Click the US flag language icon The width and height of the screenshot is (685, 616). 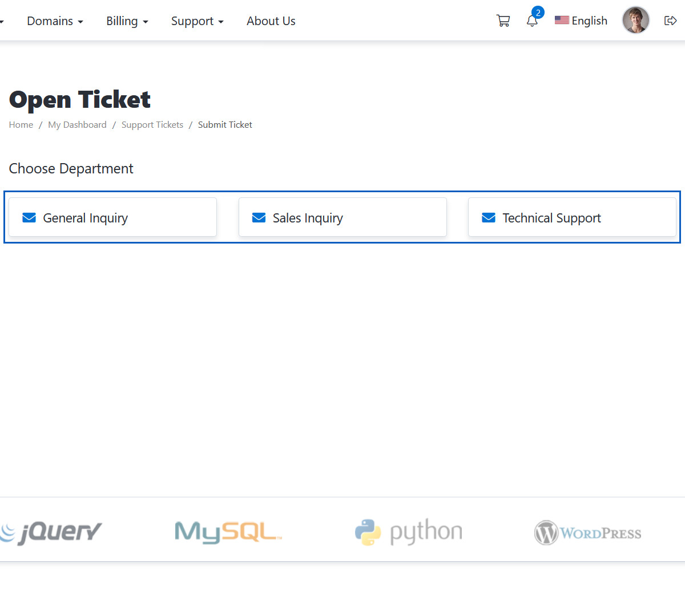point(562,21)
